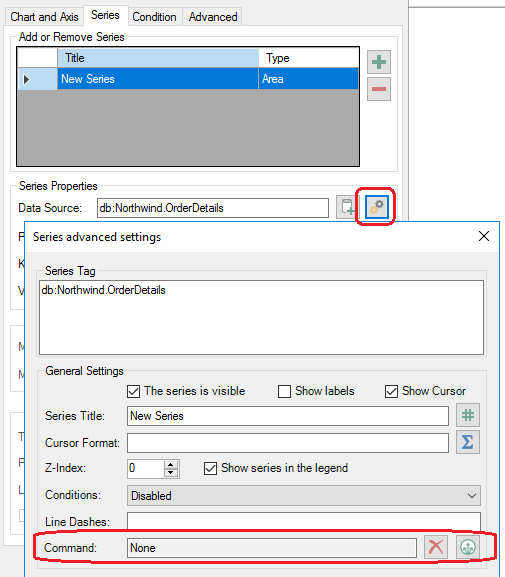This screenshot has height=577, width=505.
Task: Uncheck the Show Cursor checkbox
Action: click(x=391, y=391)
